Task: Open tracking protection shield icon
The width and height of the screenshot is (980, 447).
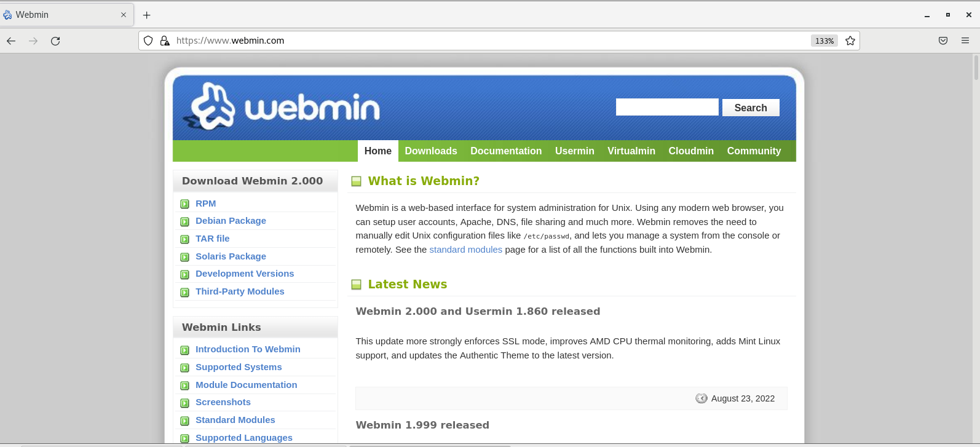Action: tap(148, 41)
